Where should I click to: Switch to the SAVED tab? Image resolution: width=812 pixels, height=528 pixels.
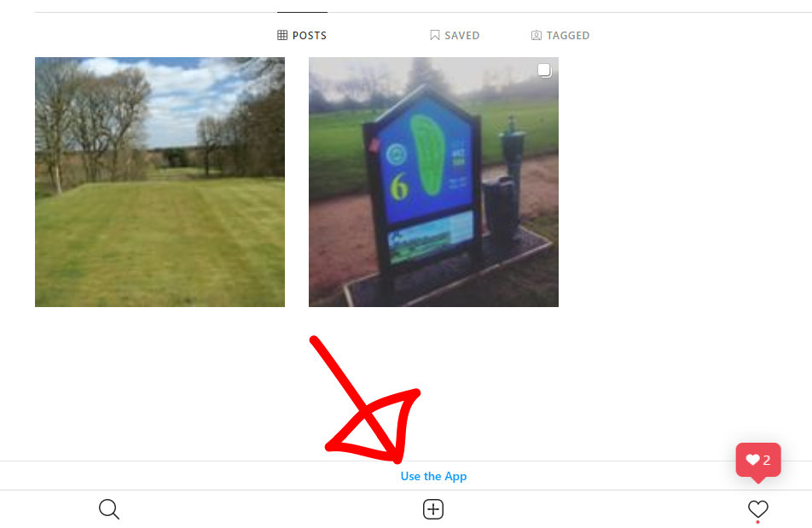point(455,35)
